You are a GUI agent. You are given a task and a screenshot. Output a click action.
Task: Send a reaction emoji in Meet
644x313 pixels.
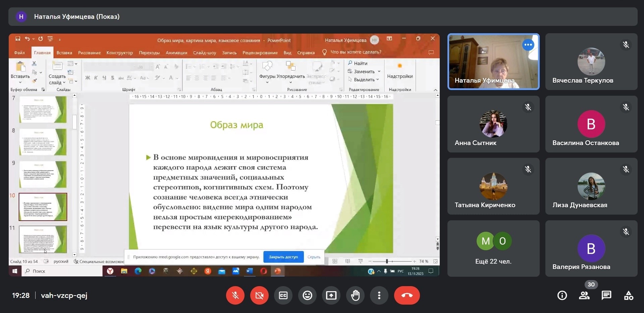click(307, 295)
